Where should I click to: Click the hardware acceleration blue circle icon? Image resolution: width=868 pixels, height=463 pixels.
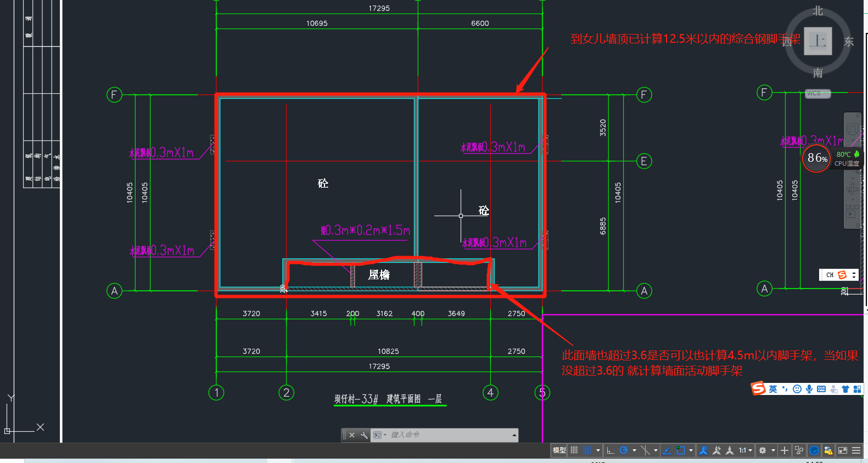coord(814,450)
